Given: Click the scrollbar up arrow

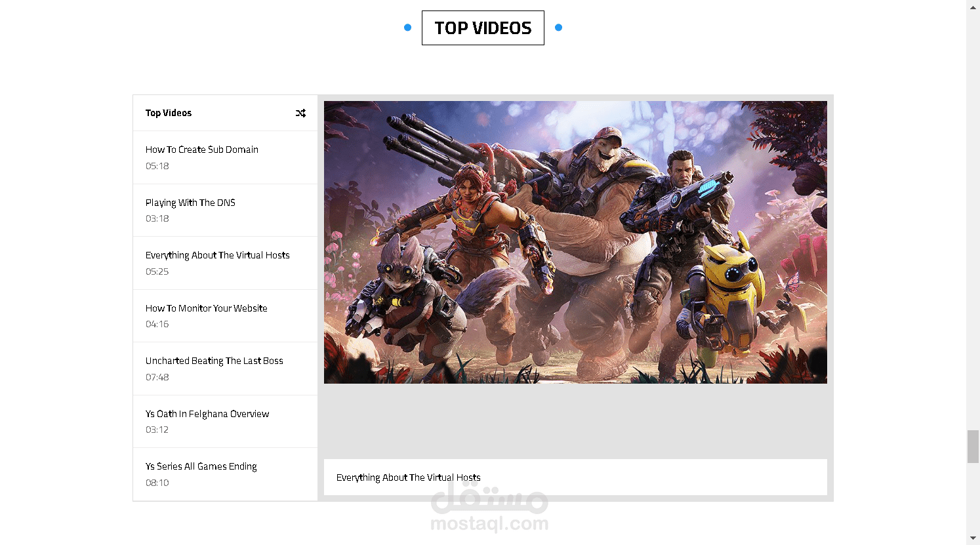Looking at the screenshot, I should 973,6.
